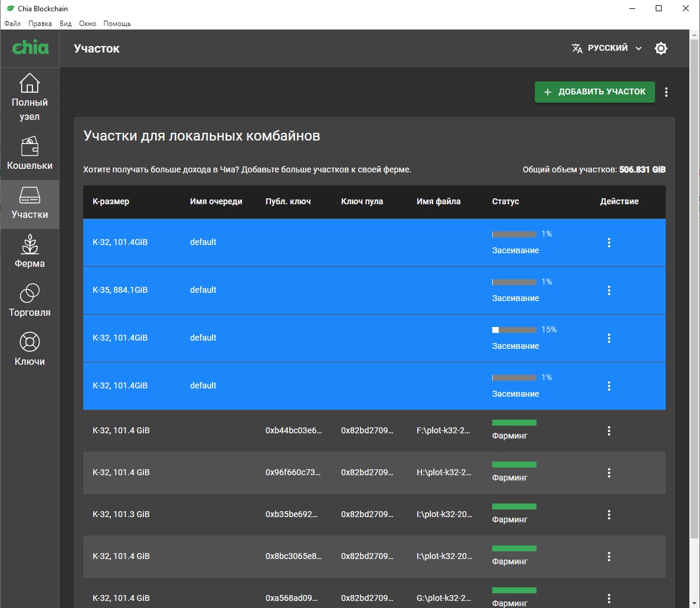Click public key 0xa568ad09...
Screen dimensions: 700x608
(292, 598)
